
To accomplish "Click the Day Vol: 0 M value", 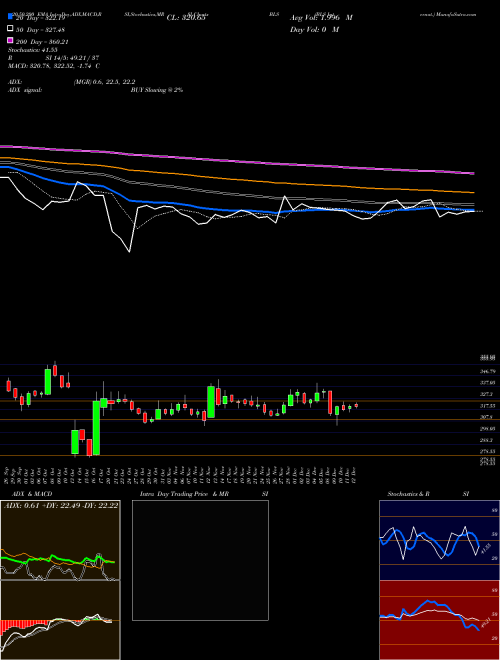I will [x=314, y=29].
